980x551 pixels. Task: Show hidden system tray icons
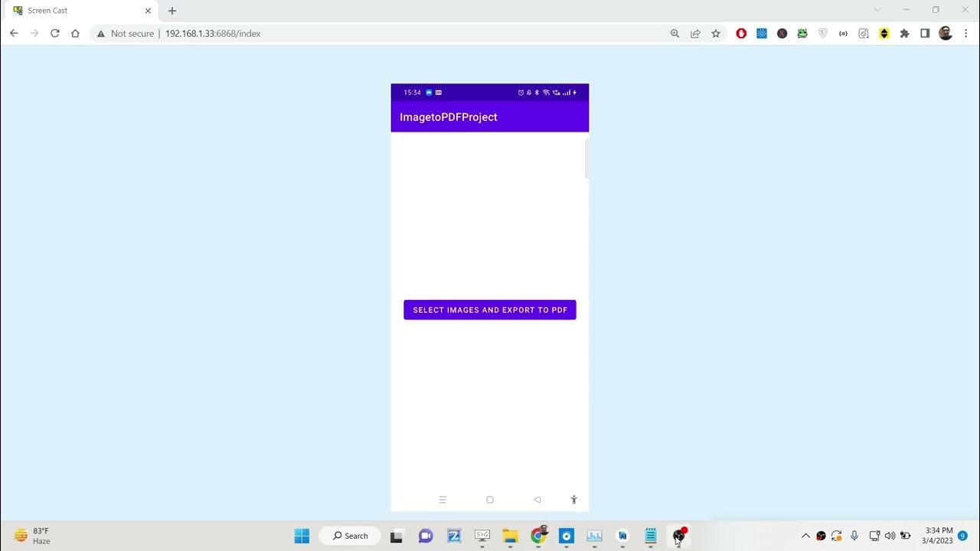805,536
